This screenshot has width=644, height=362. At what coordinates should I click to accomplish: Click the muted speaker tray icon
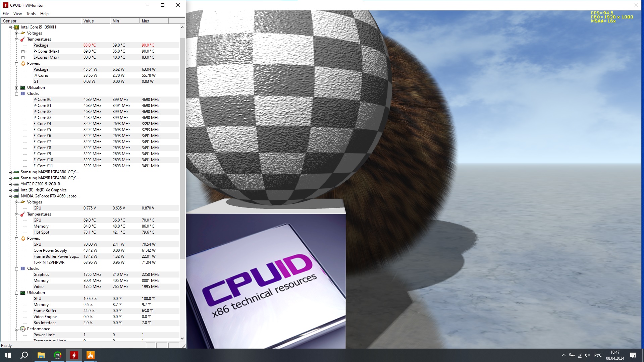(x=588, y=355)
